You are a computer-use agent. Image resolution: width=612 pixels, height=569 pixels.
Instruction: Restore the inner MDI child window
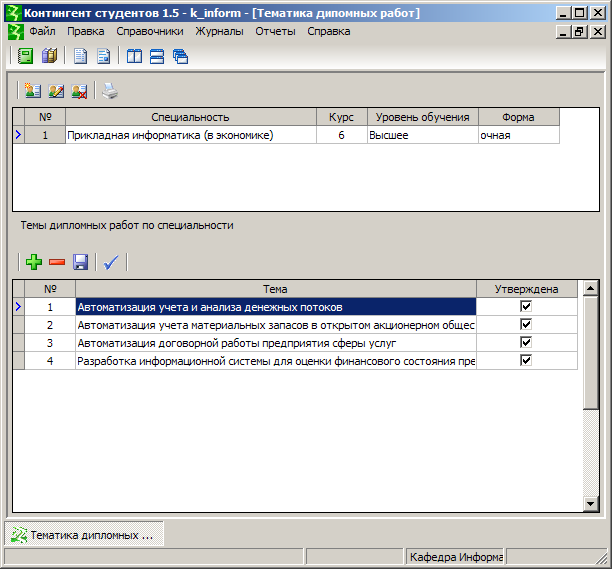point(580,32)
